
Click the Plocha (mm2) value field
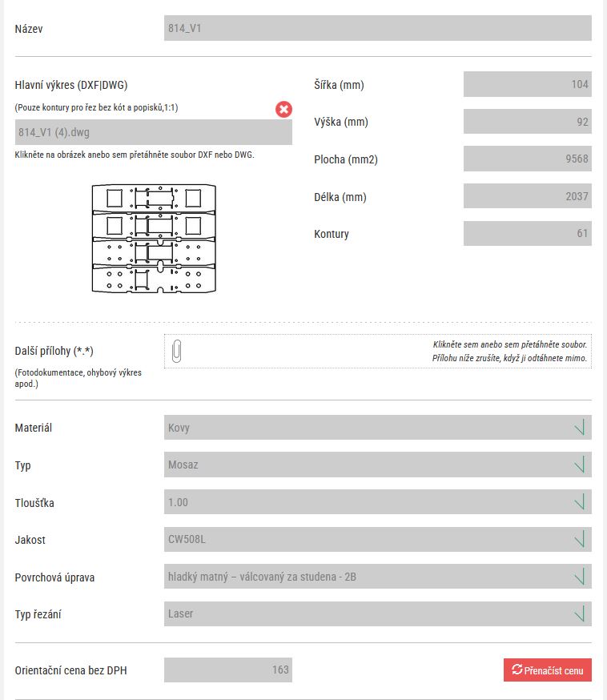[527, 159]
